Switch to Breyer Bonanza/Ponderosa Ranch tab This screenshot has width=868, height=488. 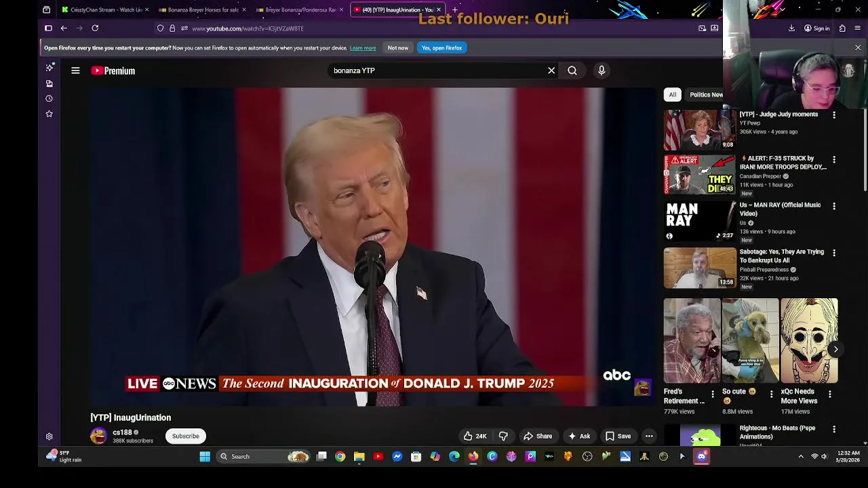click(x=298, y=10)
